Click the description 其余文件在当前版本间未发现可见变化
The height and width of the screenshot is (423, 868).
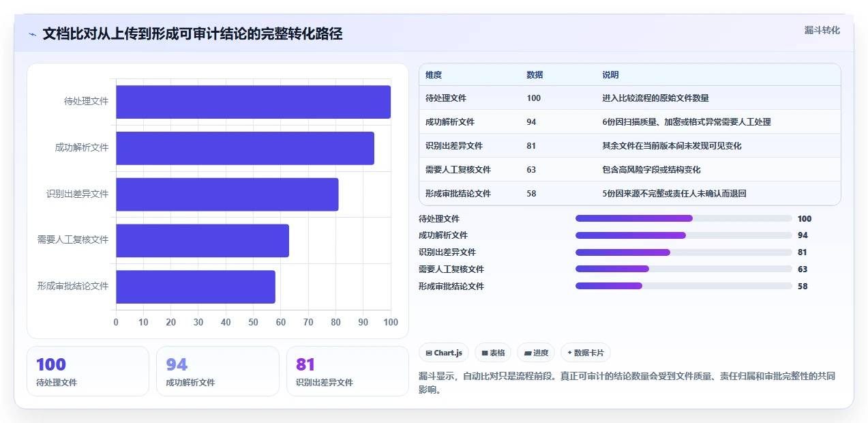point(672,146)
